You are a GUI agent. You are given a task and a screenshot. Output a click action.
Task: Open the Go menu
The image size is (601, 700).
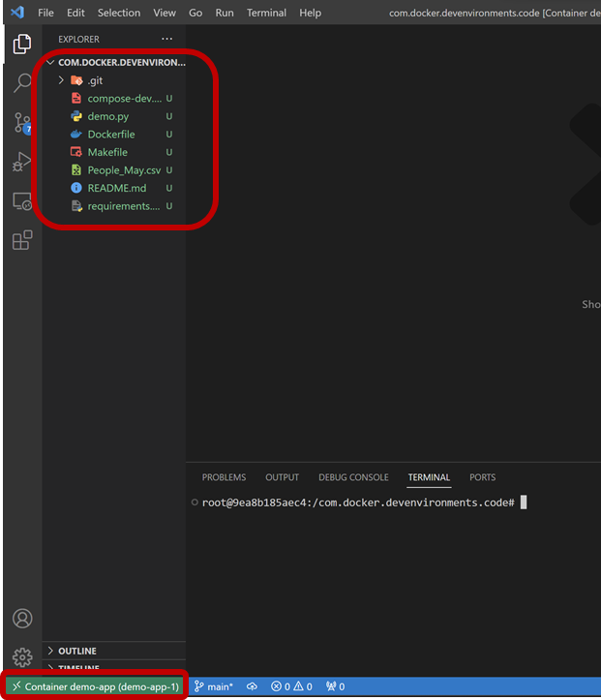[195, 13]
